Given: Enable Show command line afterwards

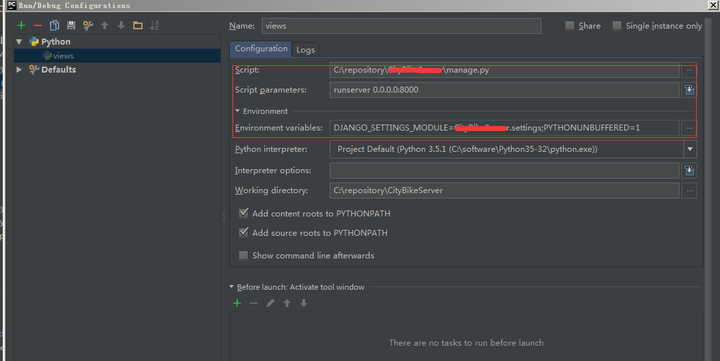Looking at the screenshot, I should 243,255.
